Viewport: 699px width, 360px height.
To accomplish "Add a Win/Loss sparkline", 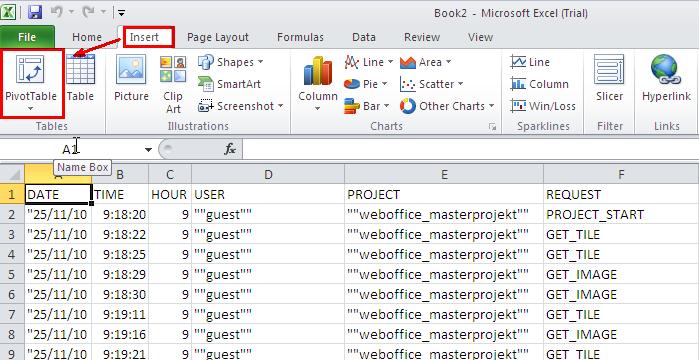I will (543, 106).
